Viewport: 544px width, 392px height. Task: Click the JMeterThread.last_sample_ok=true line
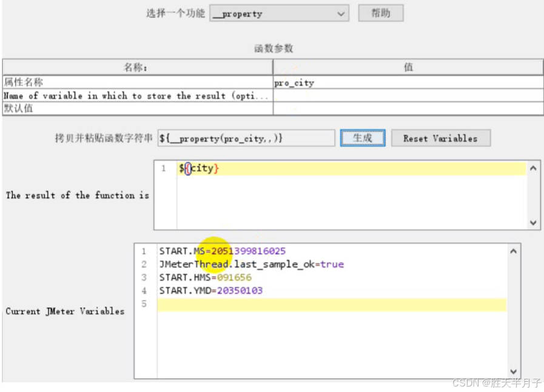coord(252,264)
